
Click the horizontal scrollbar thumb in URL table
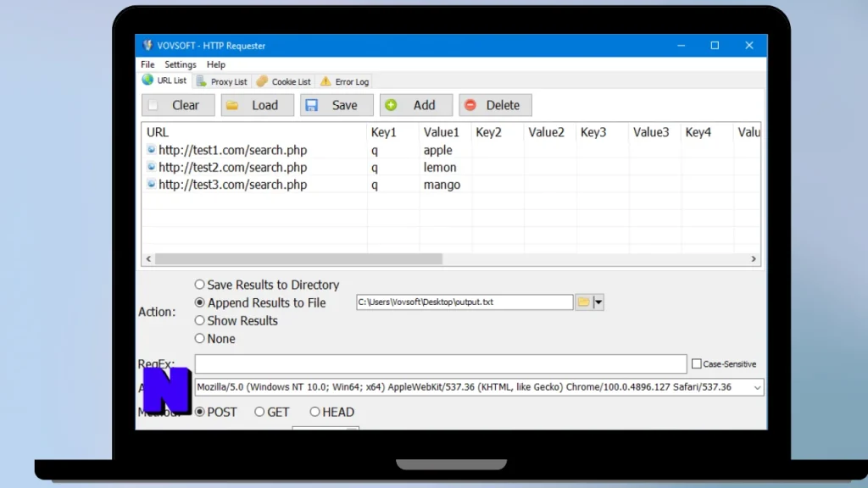[x=299, y=259]
